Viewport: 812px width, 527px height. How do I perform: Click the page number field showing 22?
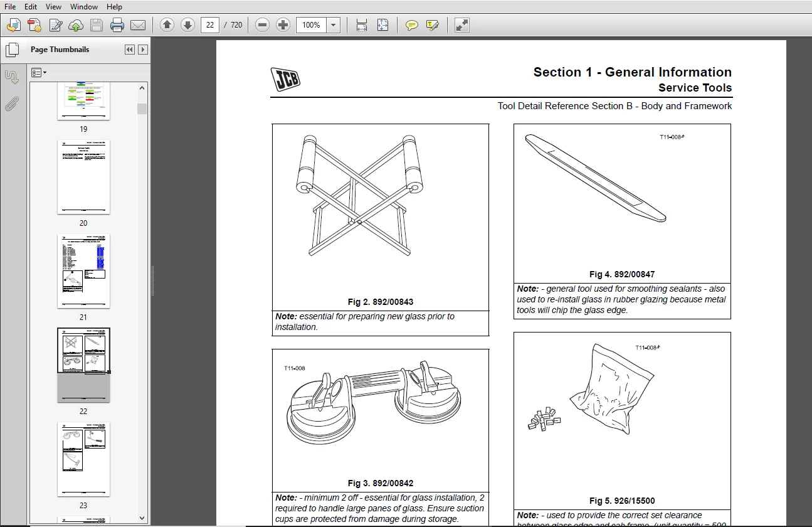210,25
